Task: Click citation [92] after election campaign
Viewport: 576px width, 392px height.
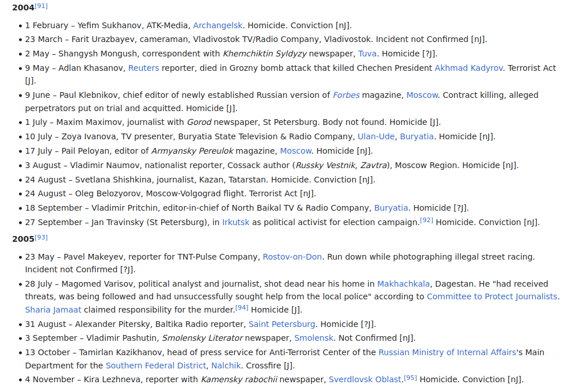Action: click(x=426, y=220)
